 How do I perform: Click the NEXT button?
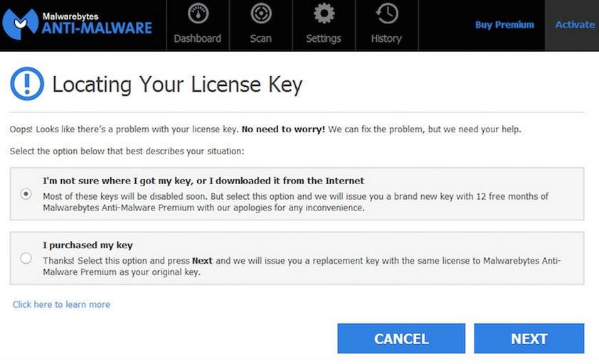click(529, 338)
